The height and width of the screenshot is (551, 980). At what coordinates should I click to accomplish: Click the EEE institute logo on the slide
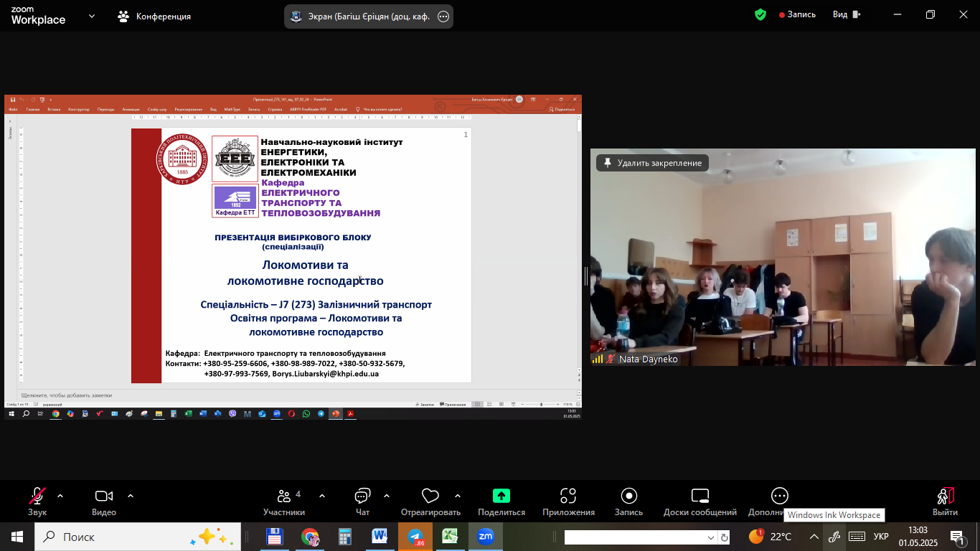point(235,159)
